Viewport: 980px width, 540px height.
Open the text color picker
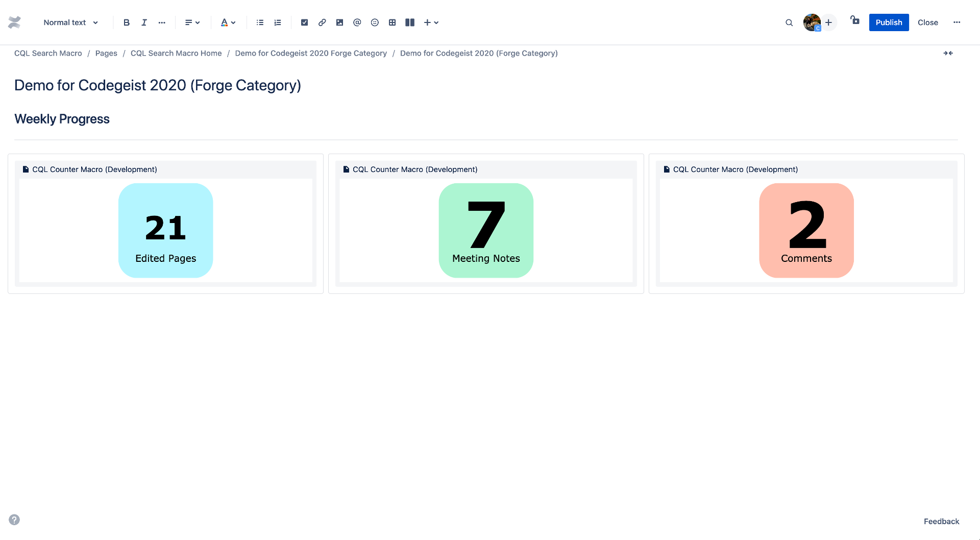pyautogui.click(x=228, y=22)
